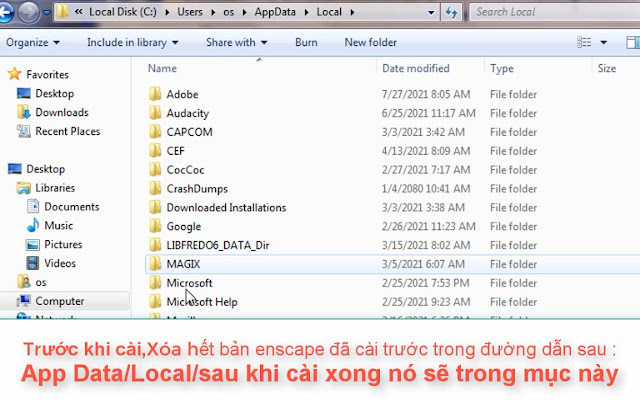Select Downloaded Installations folder icon
Viewport: 640px width, 400px height.
click(155, 207)
